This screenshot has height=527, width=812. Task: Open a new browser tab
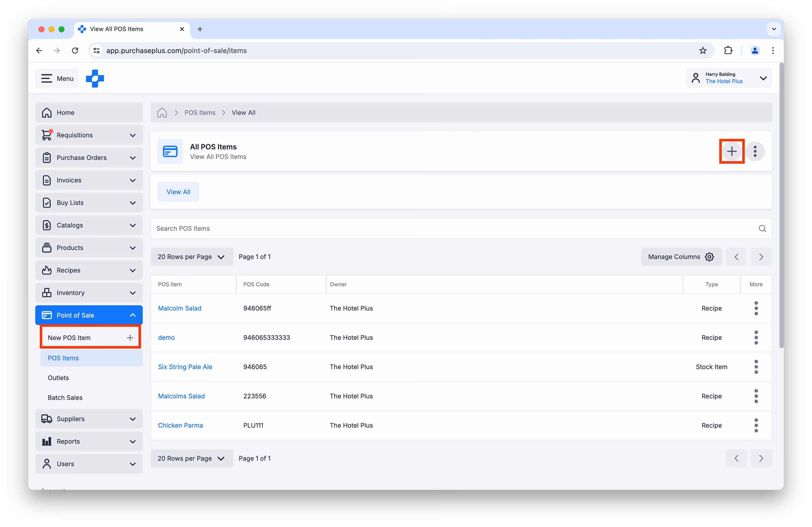200,29
